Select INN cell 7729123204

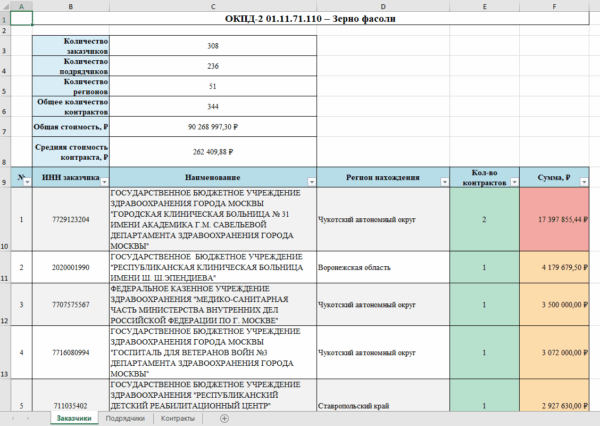tap(71, 219)
